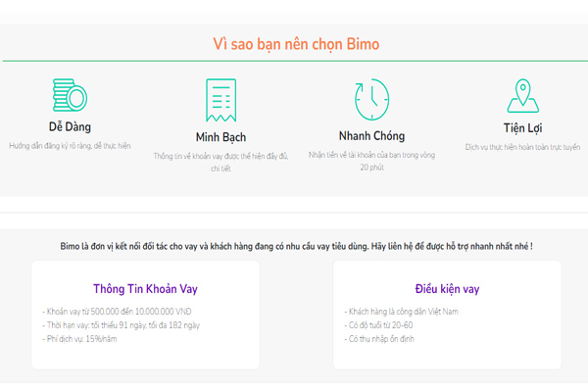Screen dimensions: 588x392
Task: Click the map pin icon above Tiện Lợi
Action: [x=522, y=96]
